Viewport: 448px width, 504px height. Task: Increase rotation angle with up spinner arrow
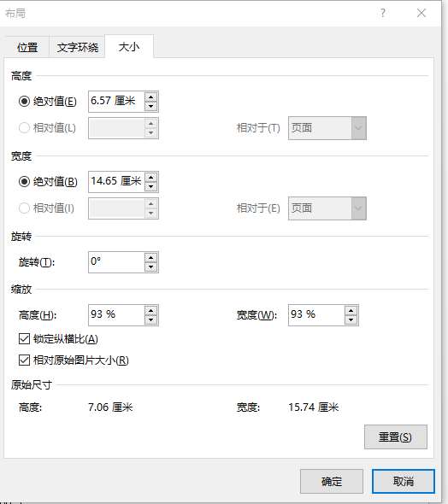[x=150, y=257]
